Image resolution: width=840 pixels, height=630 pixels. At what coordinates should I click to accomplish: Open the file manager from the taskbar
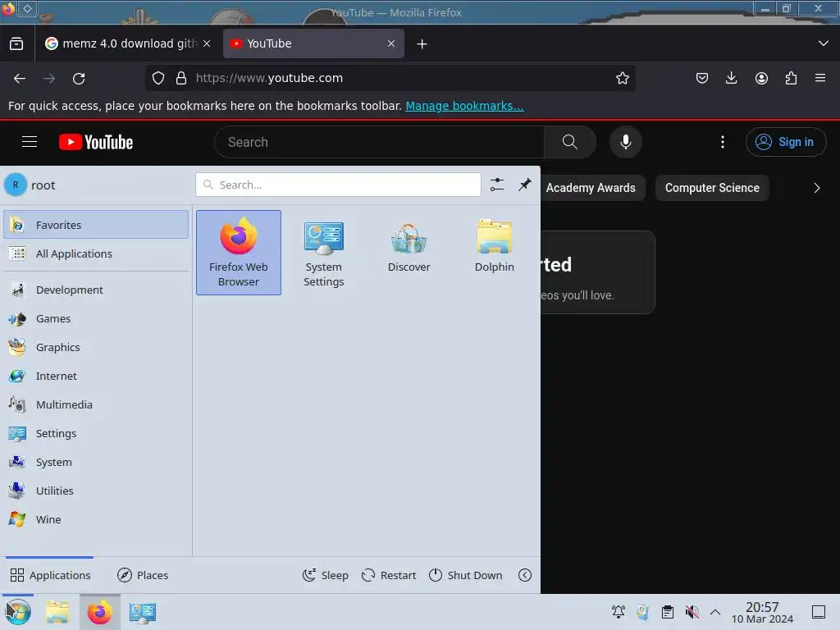[57, 612]
